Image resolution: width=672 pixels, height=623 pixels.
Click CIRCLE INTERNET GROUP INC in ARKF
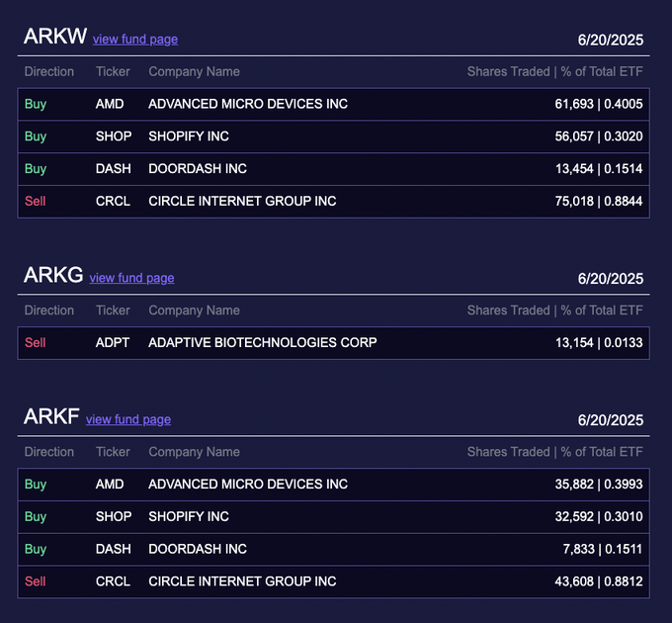coord(242,581)
